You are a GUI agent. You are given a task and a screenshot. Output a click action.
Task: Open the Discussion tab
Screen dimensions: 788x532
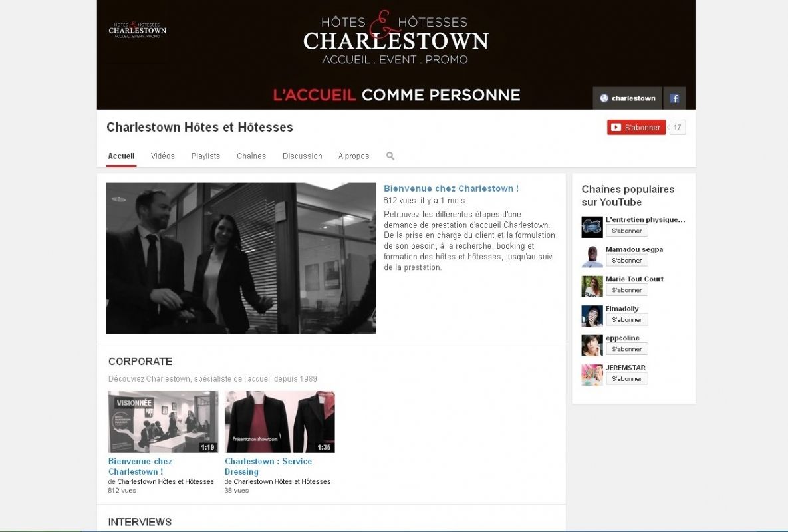(302, 156)
